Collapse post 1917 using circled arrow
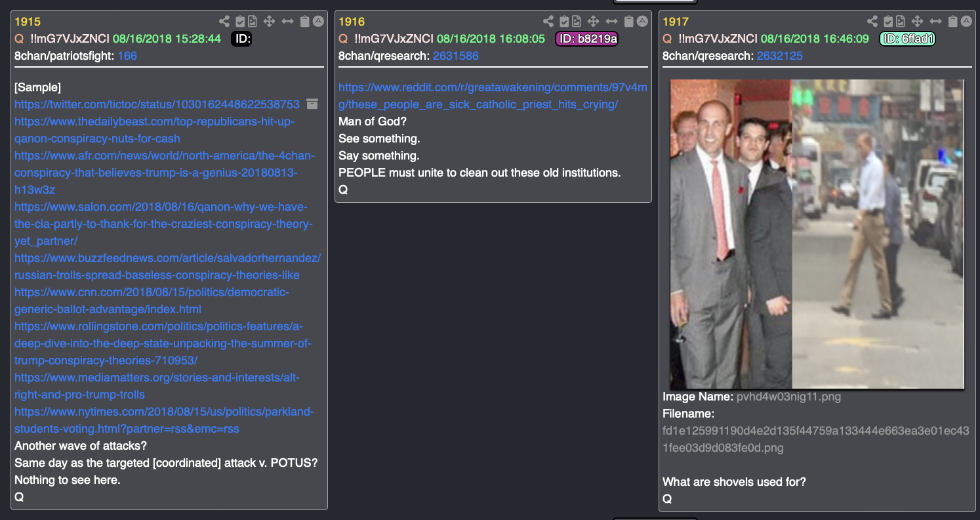 pos(966,22)
